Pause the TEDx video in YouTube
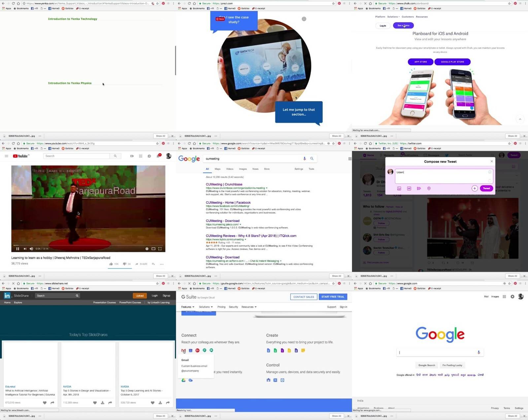The width and height of the screenshot is (528, 420). 17,249
